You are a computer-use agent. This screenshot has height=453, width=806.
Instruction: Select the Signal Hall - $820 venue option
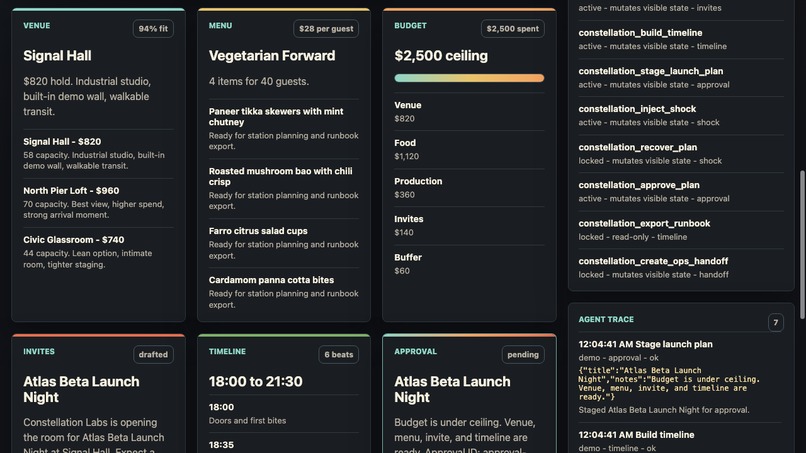click(x=98, y=153)
